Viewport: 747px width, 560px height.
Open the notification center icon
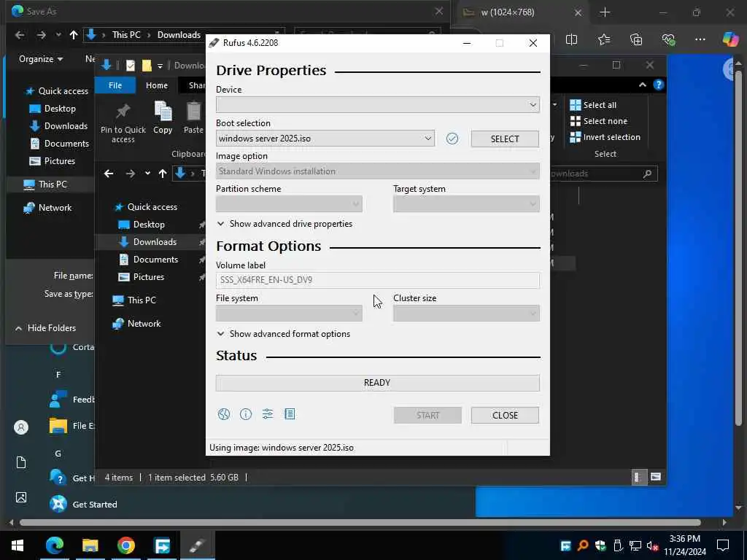tap(723, 545)
